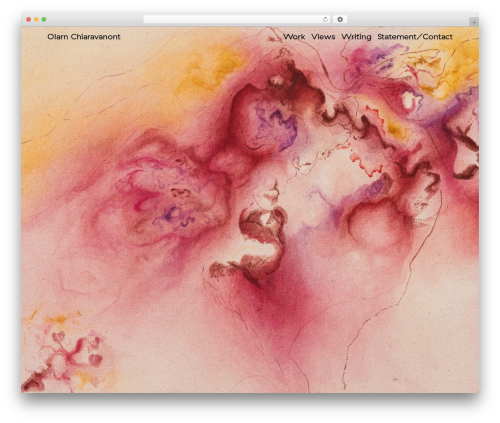The image size is (500, 423).
Task: Open the Writing page
Action: [356, 37]
